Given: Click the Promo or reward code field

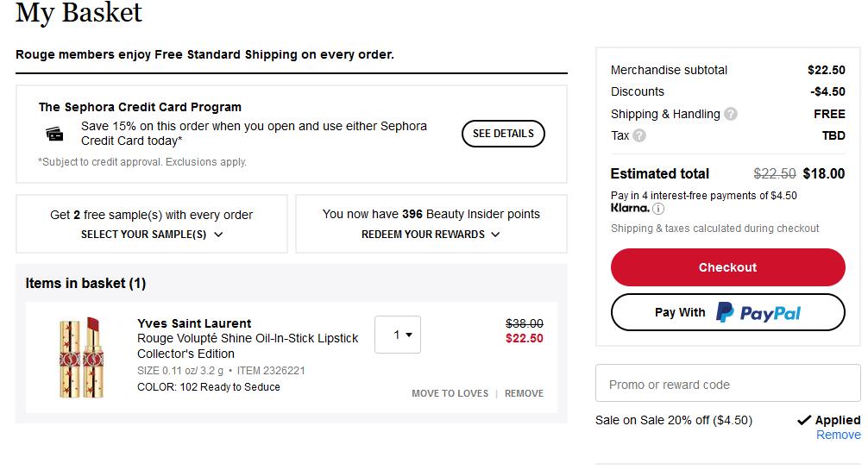Looking at the screenshot, I should point(728,383).
